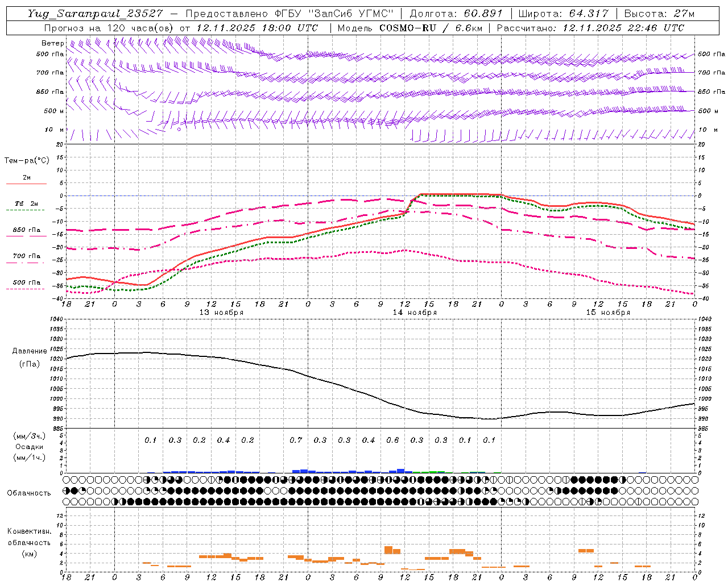Click the station title Yug_Saranpaul_23527

95,14
